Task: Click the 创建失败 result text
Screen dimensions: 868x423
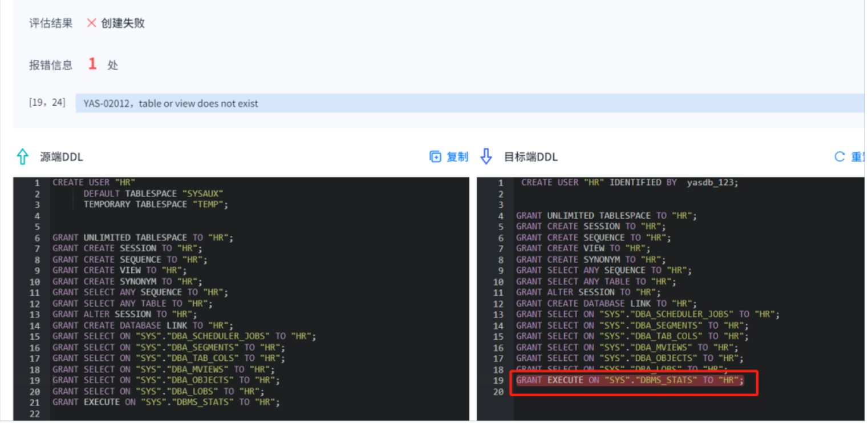Action: point(123,23)
